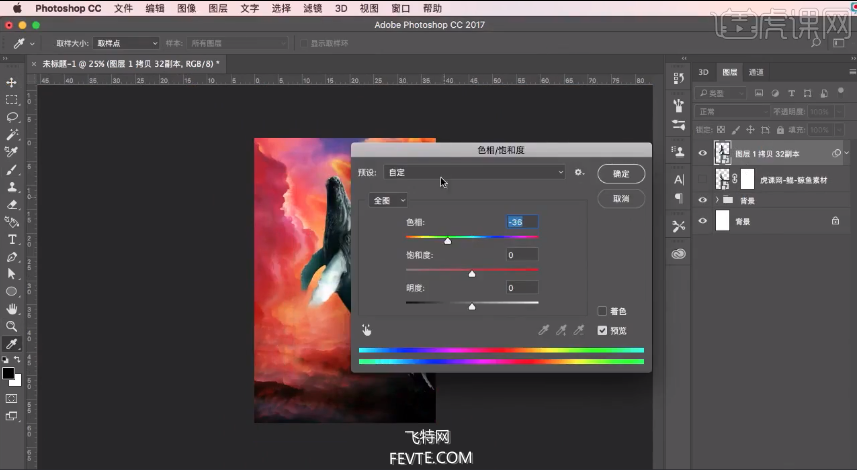Click the 饱和度 saturation slider handle

472,273
